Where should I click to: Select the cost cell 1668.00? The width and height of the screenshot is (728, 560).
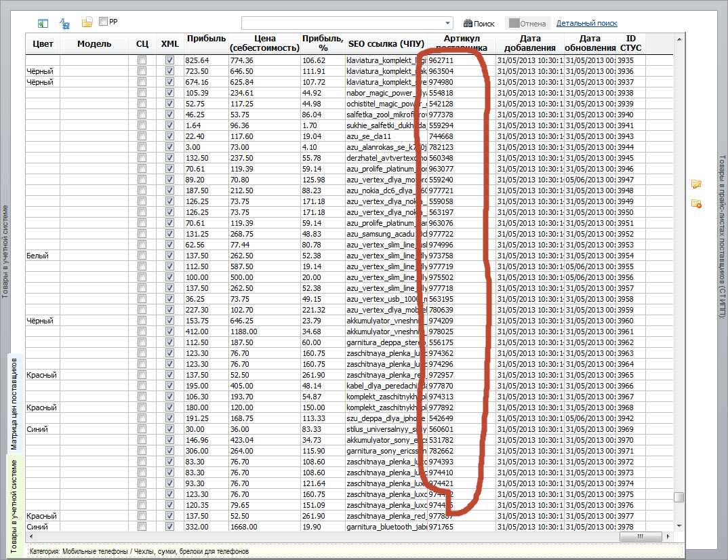(264, 527)
